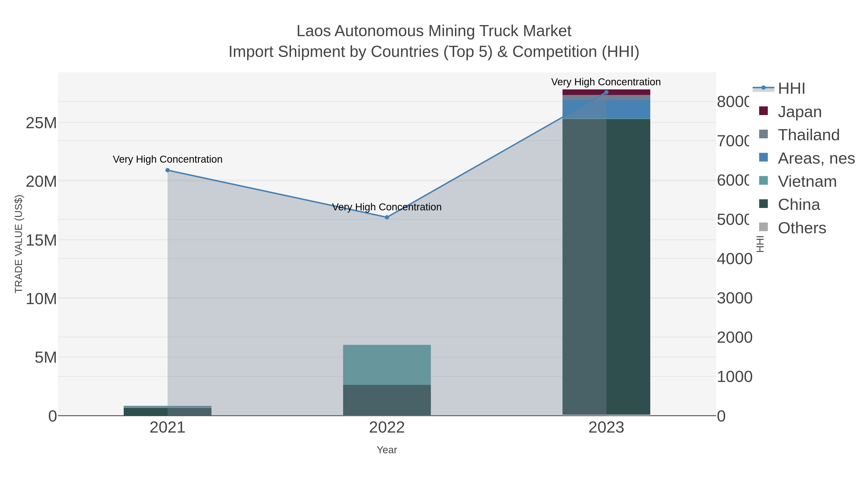868x488 pixels.
Task: Click the 2000 HHI axis label
Action: tap(735, 337)
